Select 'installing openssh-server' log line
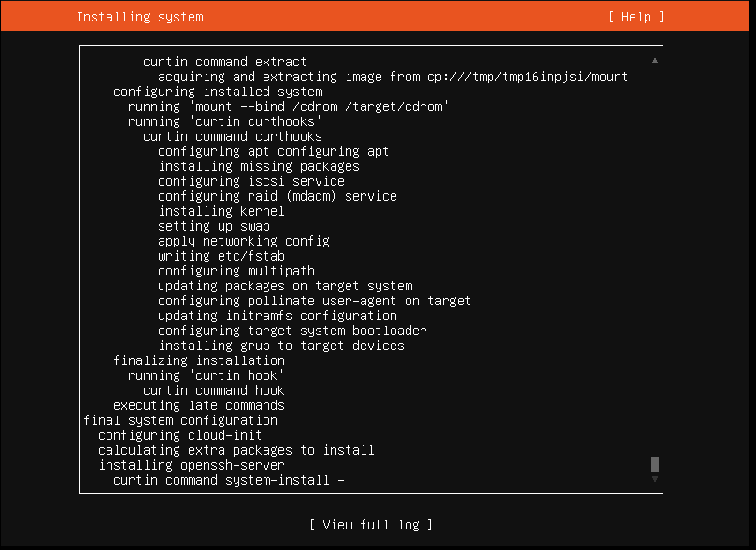The width and height of the screenshot is (756, 550). [x=192, y=465]
